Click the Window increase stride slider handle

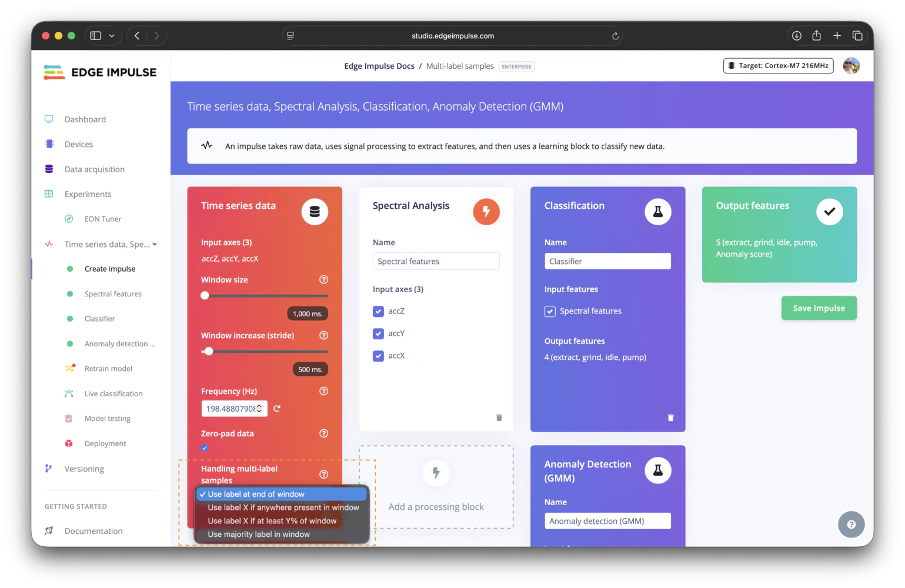(209, 352)
